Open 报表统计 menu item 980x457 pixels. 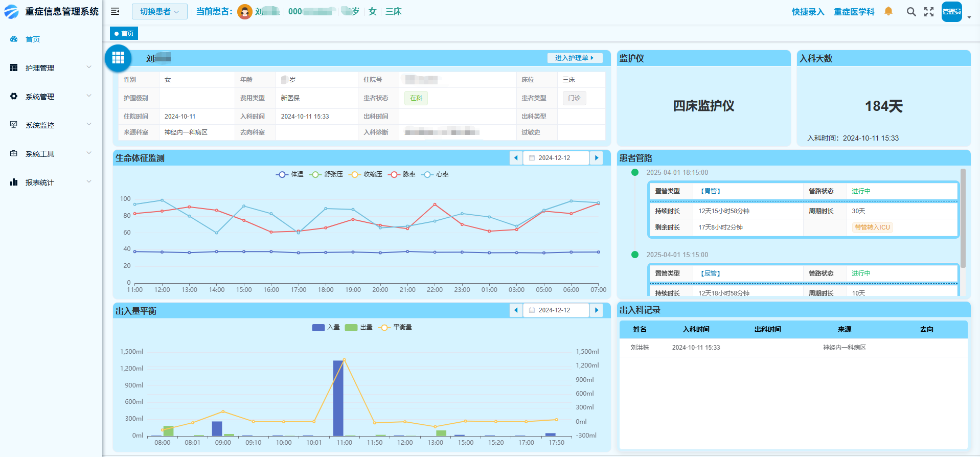[x=51, y=182]
